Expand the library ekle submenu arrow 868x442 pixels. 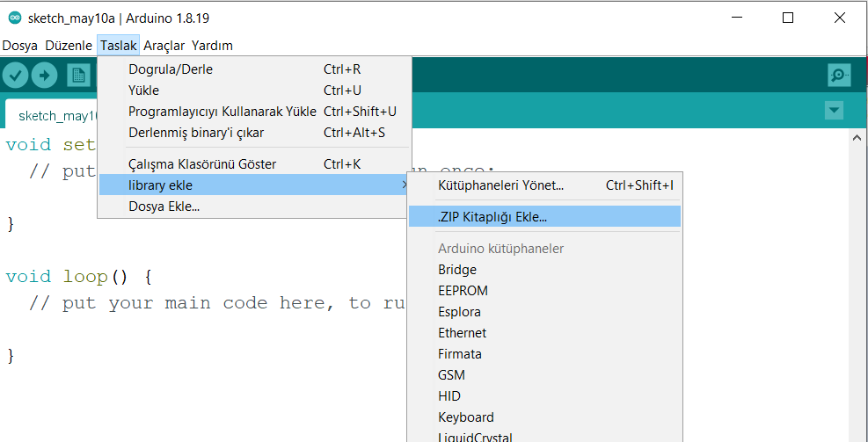coord(404,185)
